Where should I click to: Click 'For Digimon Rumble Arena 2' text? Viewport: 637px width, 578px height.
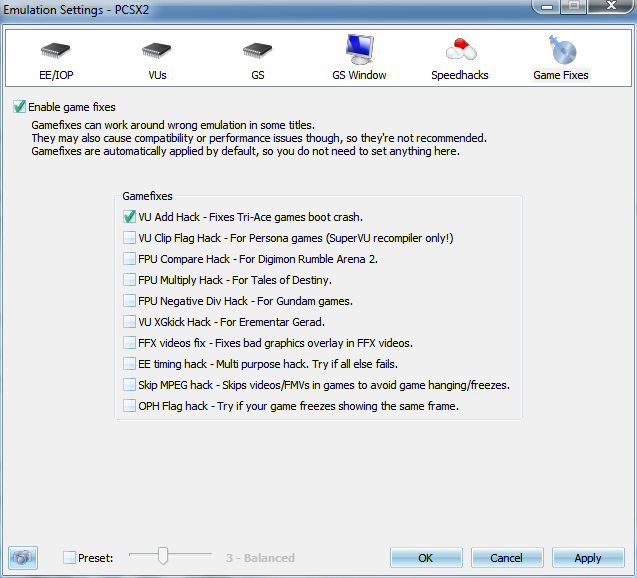(308, 259)
